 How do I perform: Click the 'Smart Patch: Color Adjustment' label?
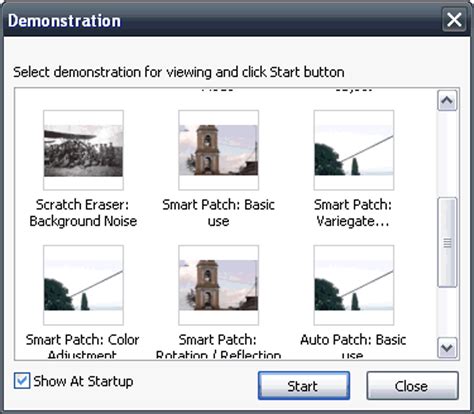click(82, 347)
